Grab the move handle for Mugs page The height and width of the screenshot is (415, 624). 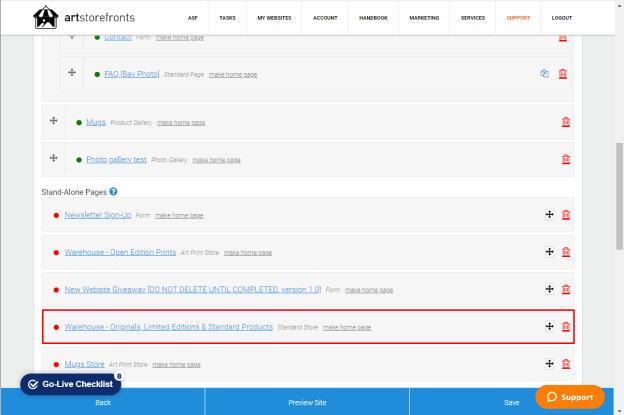pyautogui.click(x=54, y=121)
